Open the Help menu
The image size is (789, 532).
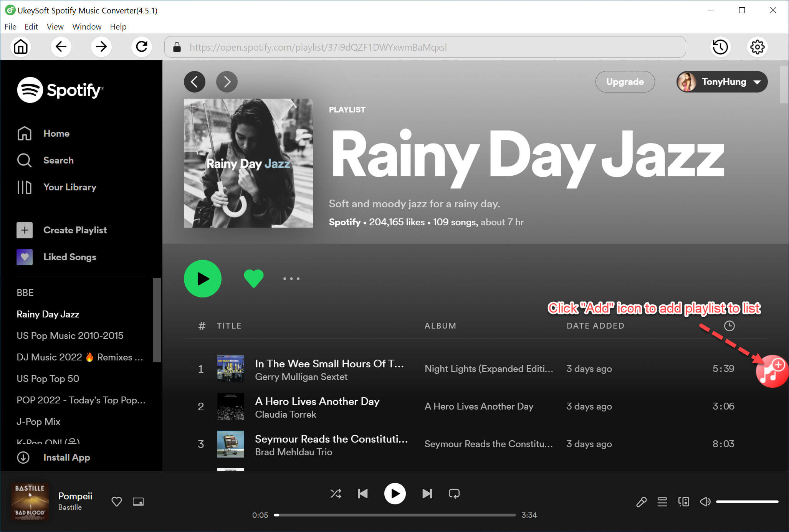118,27
